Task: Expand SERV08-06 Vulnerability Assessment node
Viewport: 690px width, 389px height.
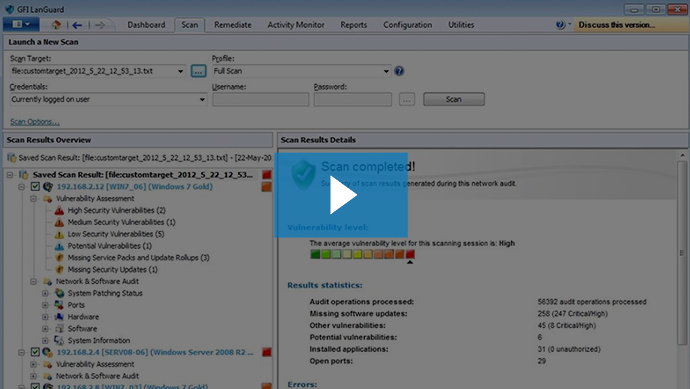Action: (33, 364)
